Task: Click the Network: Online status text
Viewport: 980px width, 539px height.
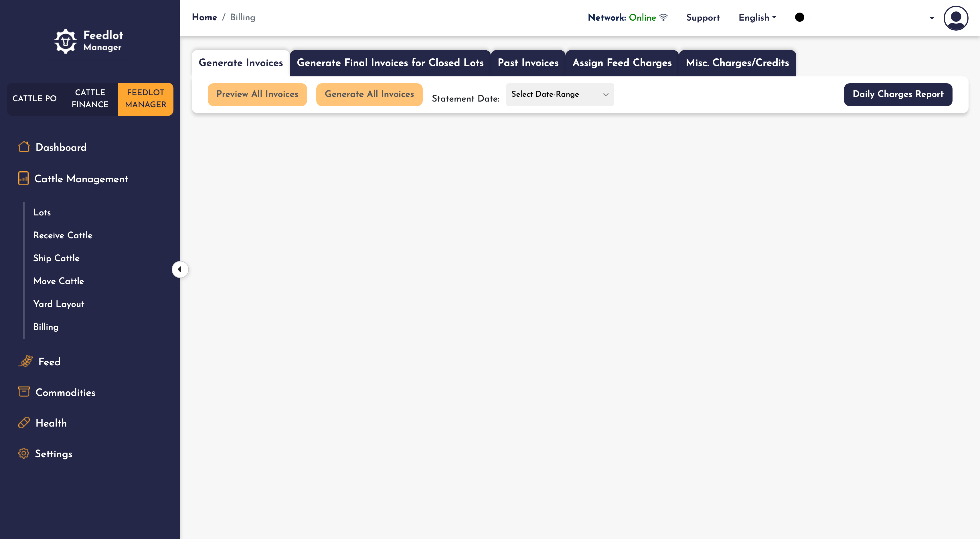Action: 622,17
